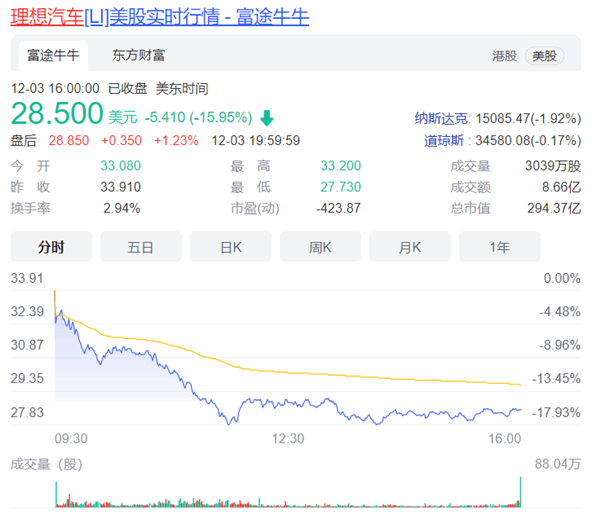
Task: Click the 09:30 time axis label
Action: pyautogui.click(x=71, y=439)
